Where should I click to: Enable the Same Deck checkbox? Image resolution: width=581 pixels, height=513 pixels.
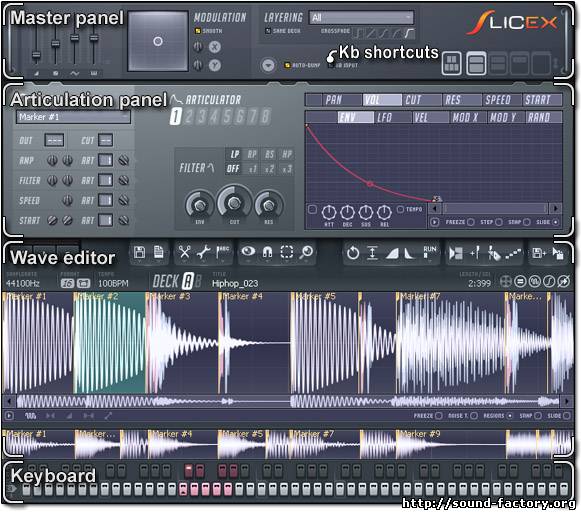pyautogui.click(x=268, y=31)
